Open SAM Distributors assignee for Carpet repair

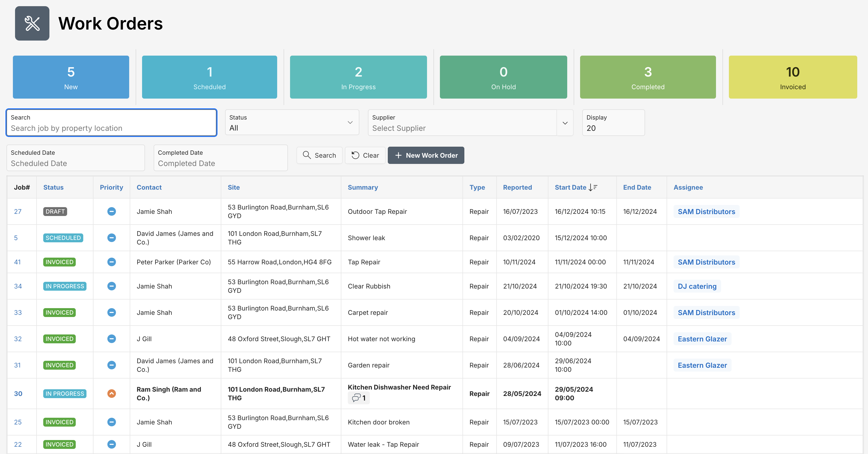click(706, 312)
